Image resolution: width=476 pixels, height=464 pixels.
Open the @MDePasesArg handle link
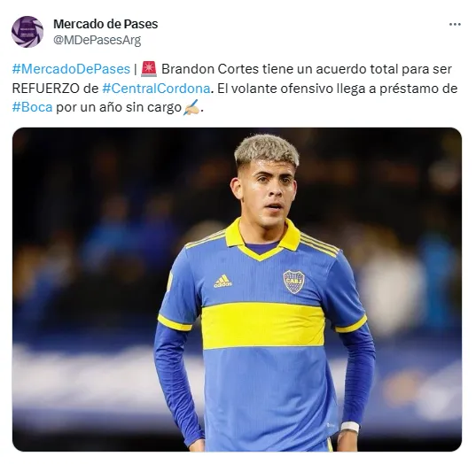98,40
